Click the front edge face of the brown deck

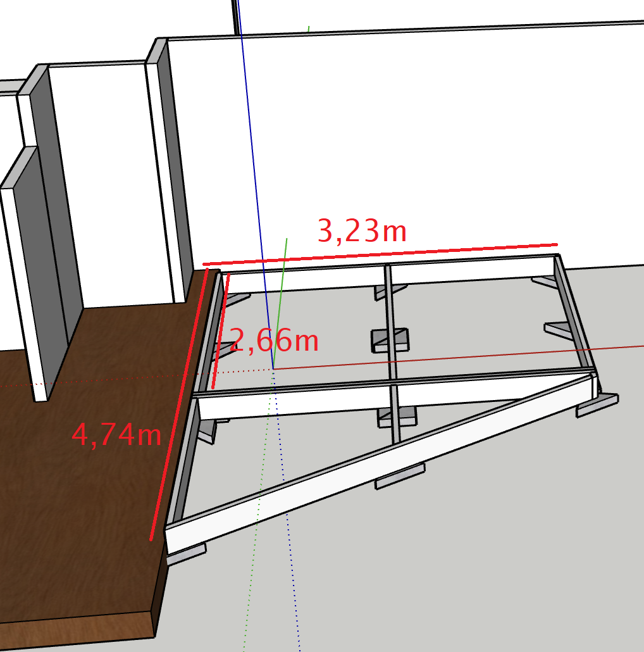(76, 632)
